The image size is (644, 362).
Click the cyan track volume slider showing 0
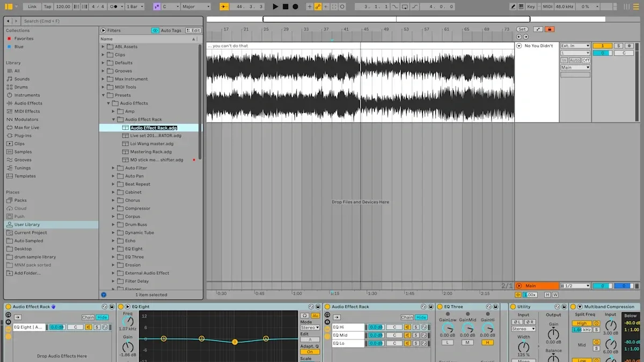[602, 53]
